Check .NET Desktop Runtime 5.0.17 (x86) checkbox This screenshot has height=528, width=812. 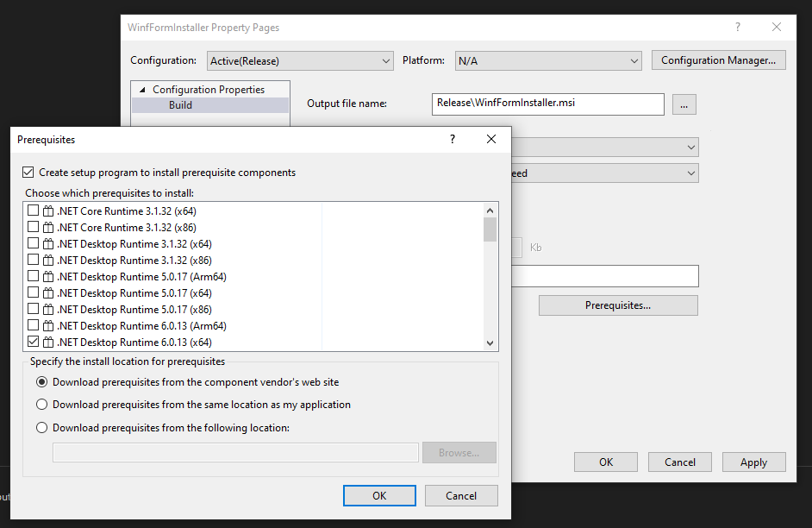click(33, 309)
